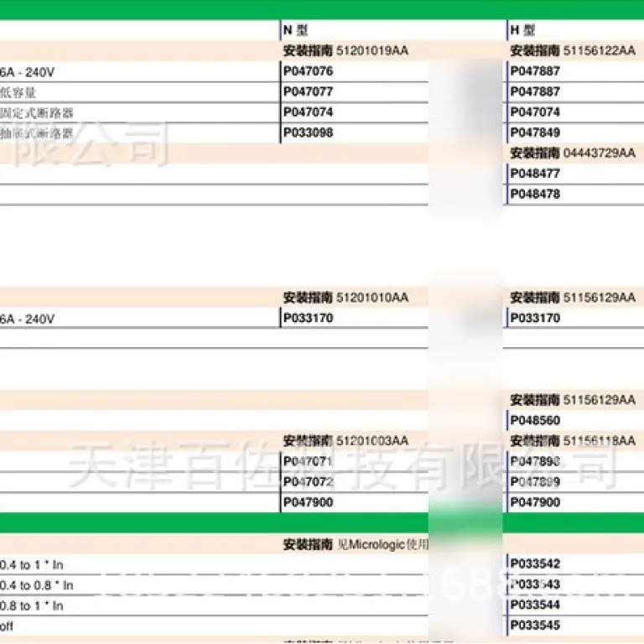Click P047900 in the N 型 column
644x644 pixels.
(x=308, y=502)
